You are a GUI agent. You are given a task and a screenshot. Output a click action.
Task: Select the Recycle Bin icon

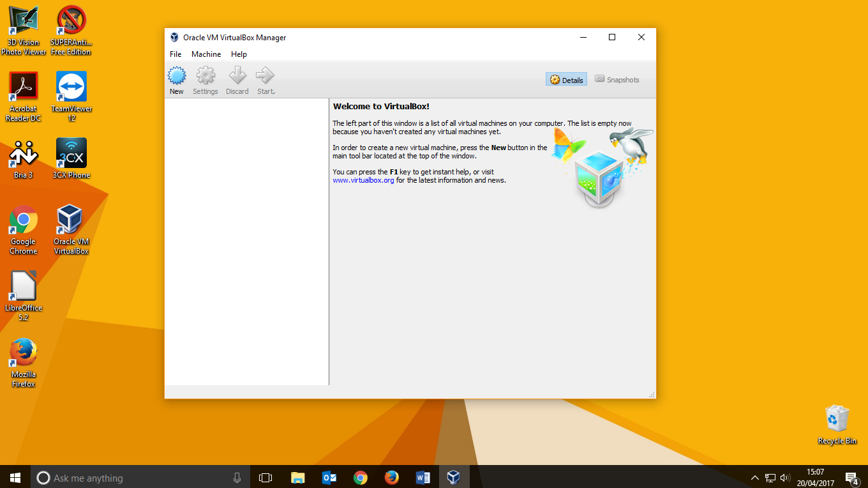[x=837, y=424]
